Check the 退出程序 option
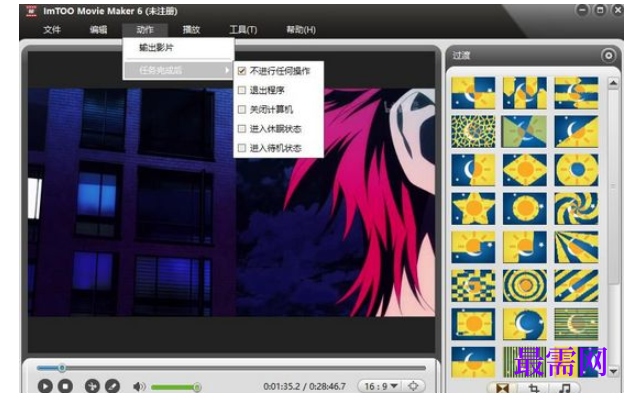 242,90
